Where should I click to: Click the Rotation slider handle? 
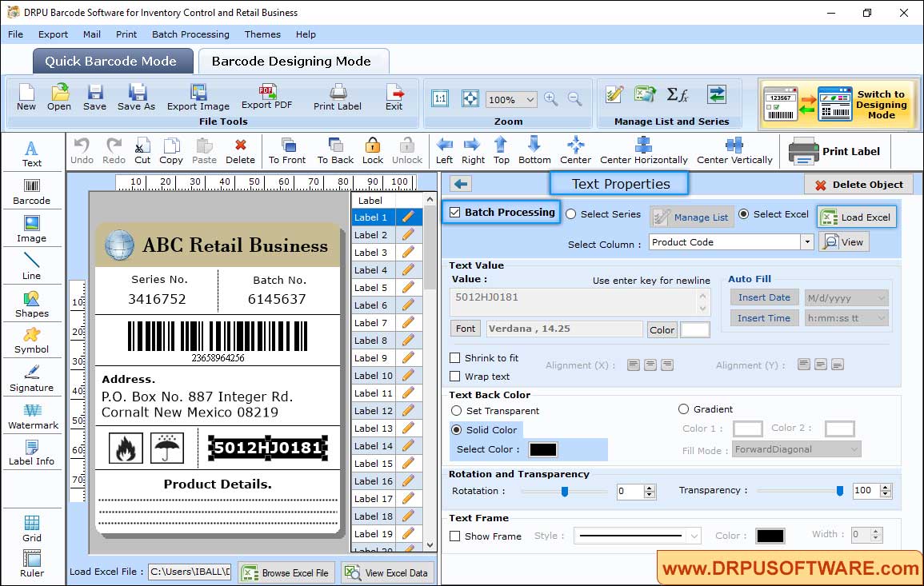click(x=565, y=491)
